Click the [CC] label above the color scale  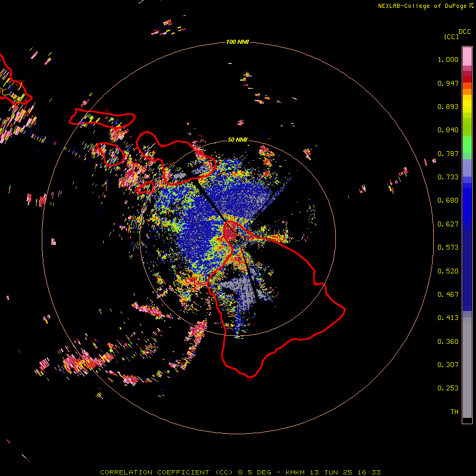pyautogui.click(x=451, y=36)
